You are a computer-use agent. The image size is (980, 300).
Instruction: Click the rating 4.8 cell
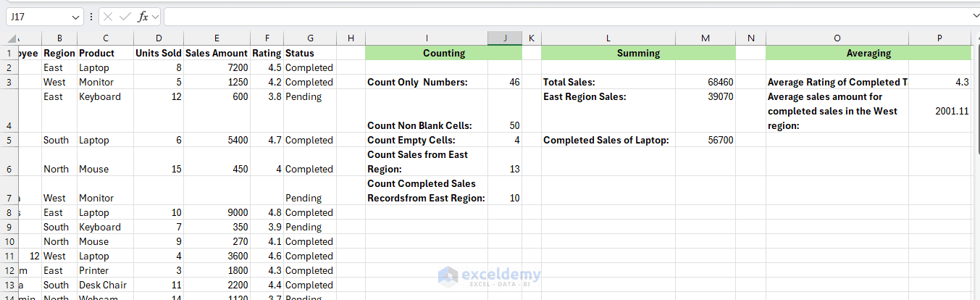pyautogui.click(x=267, y=212)
